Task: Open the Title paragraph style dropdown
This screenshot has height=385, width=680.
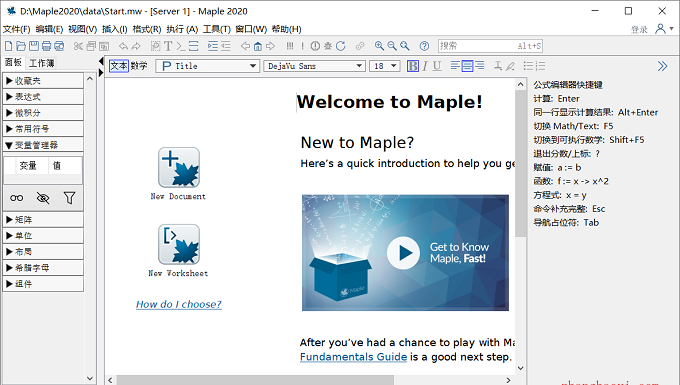Action: [207, 66]
